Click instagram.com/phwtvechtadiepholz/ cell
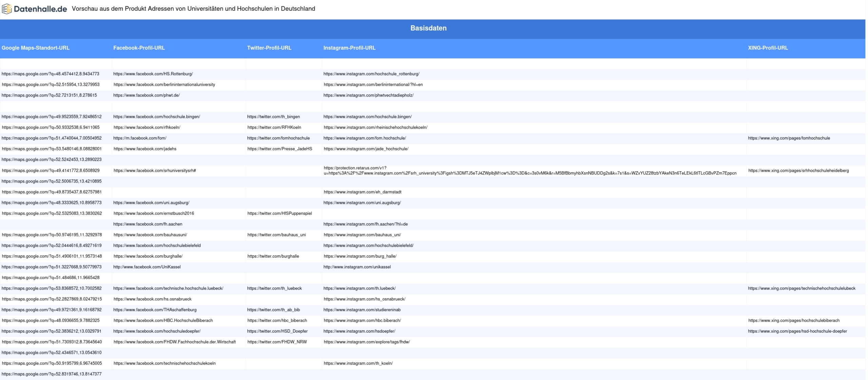 pos(369,96)
